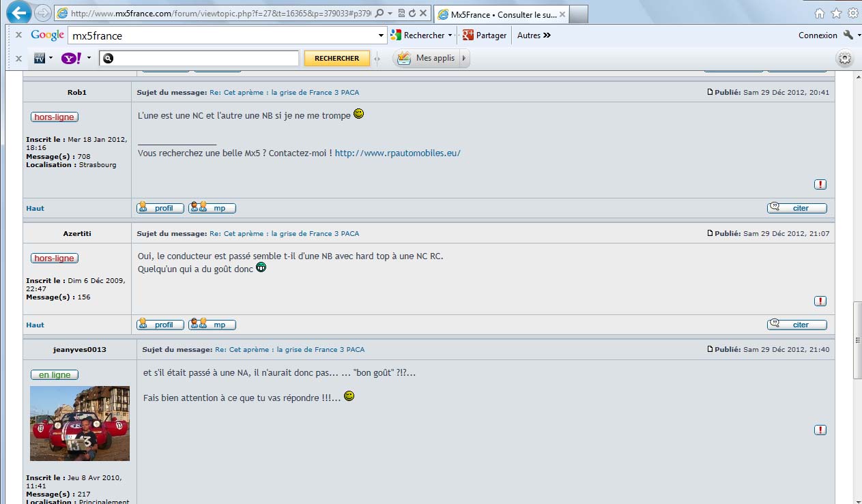Click jeanyves0013's en ligne status badge
Viewport: 862px width, 504px height.
point(55,374)
